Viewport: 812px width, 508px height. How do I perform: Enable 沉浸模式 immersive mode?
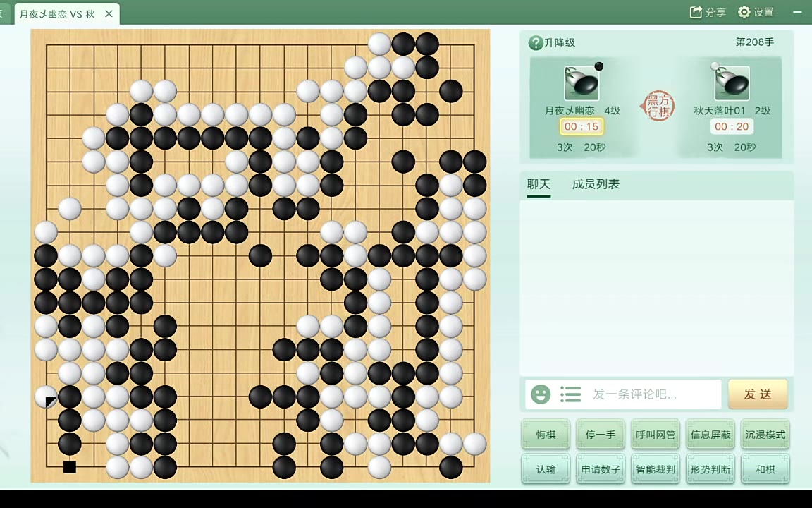[x=765, y=435]
